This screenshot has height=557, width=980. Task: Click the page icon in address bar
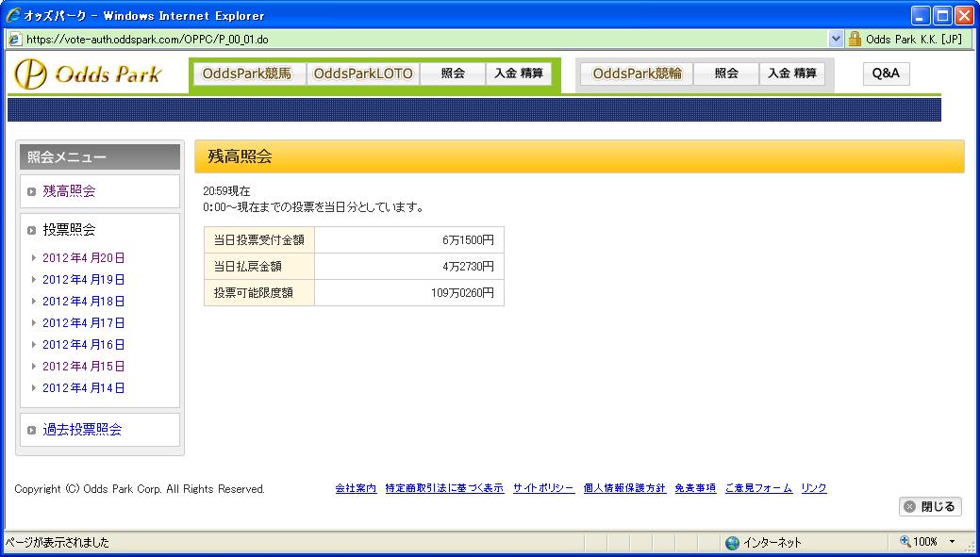pyautogui.click(x=16, y=39)
